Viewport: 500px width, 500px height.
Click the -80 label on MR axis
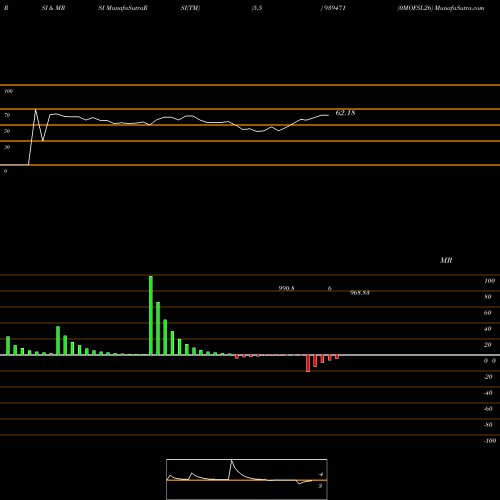[x=488, y=425]
